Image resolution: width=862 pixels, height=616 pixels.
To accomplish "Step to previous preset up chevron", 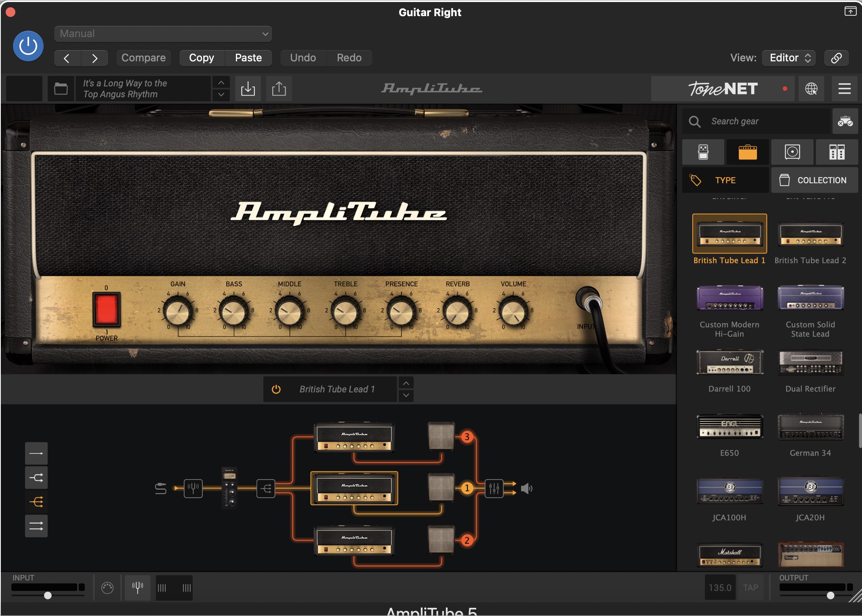I will [221, 82].
